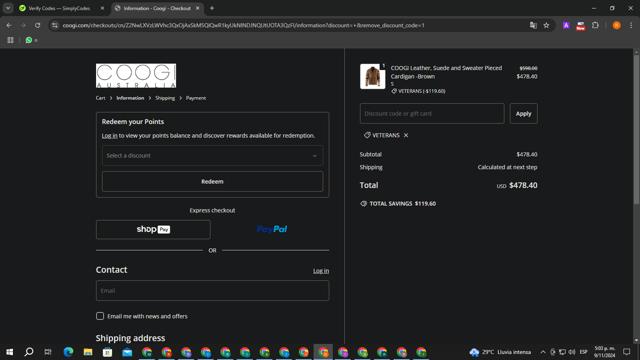Open Task View in taskbar
This screenshot has width=640, height=360.
tap(48, 352)
